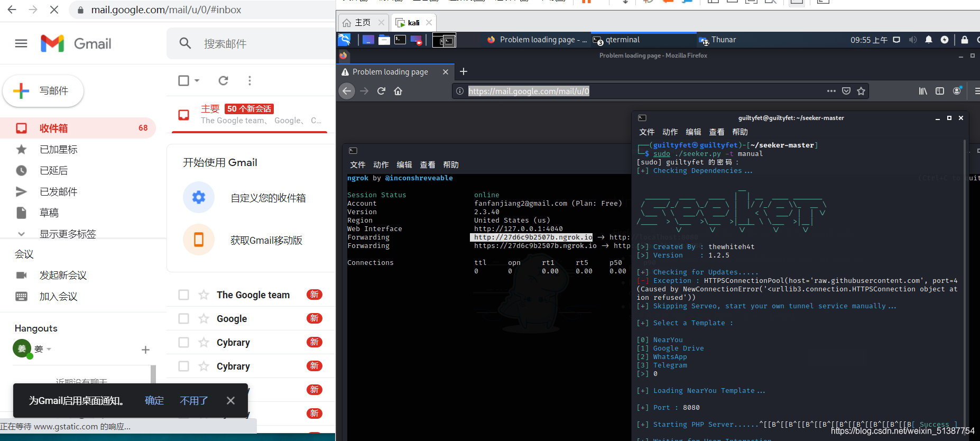Open Kali notifications bell icon
Screen dimensions: 980x441
[929, 40]
